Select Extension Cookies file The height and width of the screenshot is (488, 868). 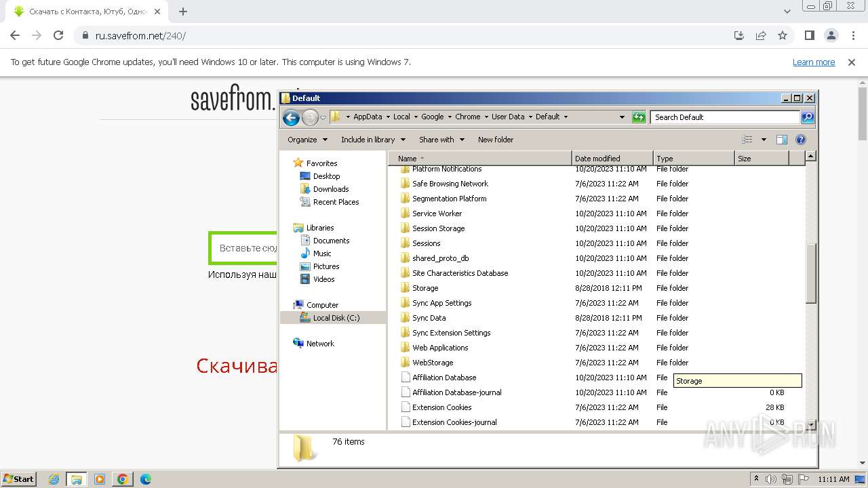pos(441,407)
